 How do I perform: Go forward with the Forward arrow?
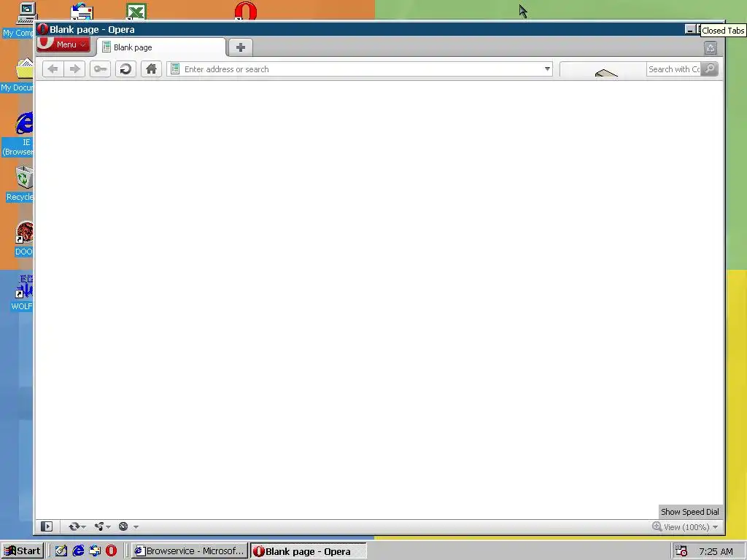click(75, 69)
